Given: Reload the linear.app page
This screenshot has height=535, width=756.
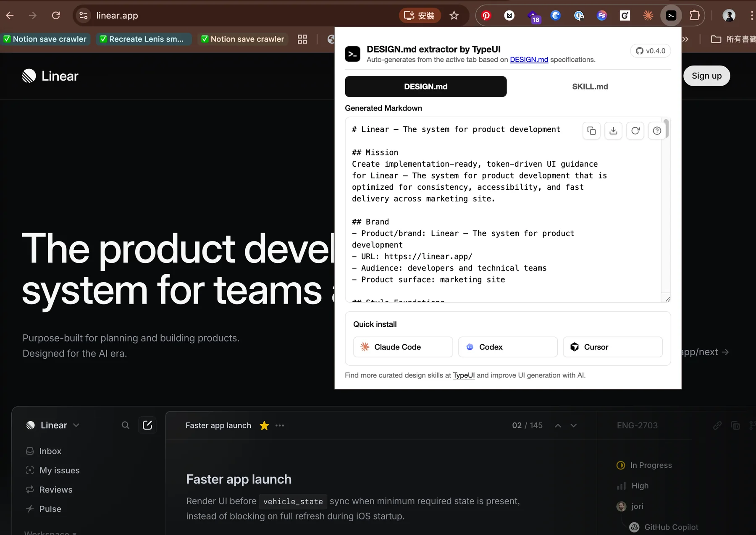Looking at the screenshot, I should [56, 16].
